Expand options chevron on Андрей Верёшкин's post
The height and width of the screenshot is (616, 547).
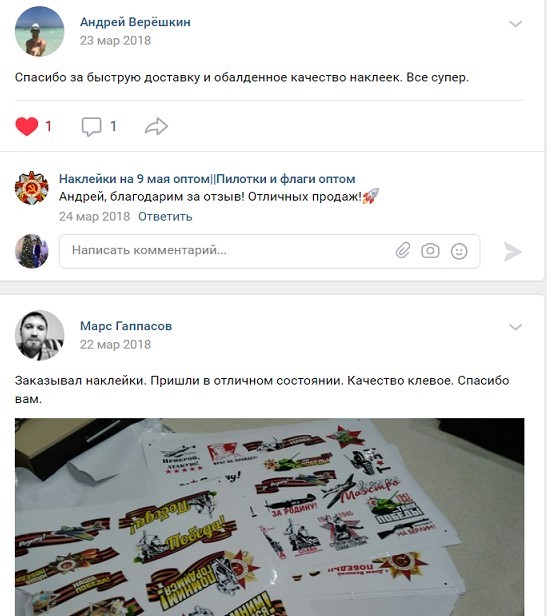click(x=515, y=24)
